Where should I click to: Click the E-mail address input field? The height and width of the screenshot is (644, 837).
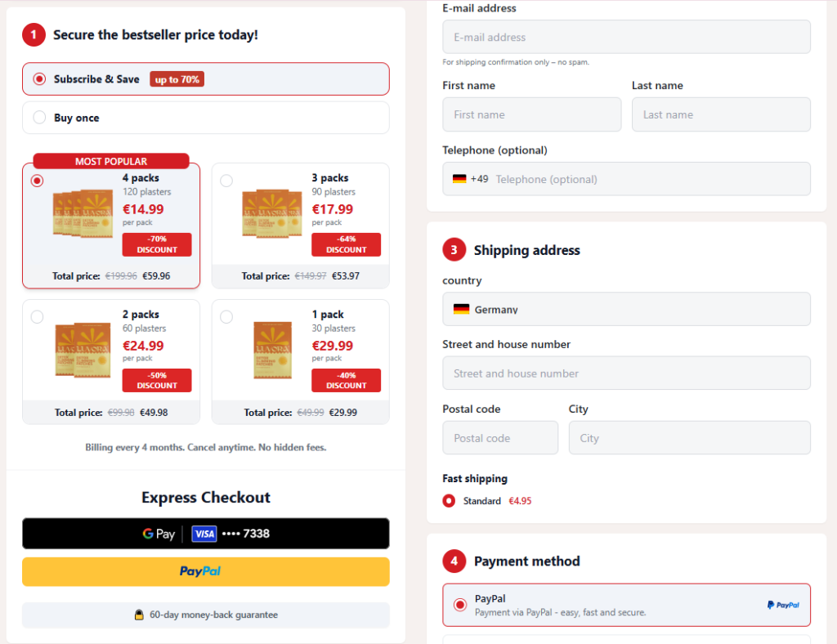click(x=626, y=37)
